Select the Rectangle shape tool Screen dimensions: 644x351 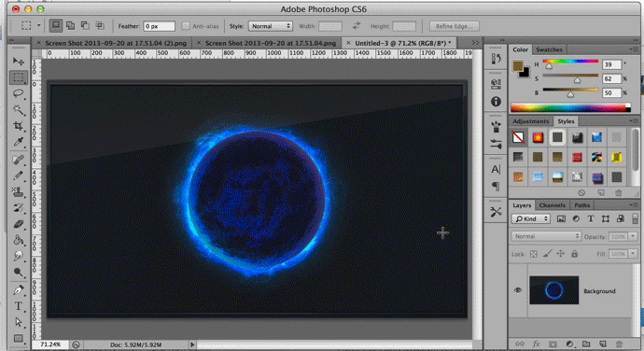coord(18,338)
